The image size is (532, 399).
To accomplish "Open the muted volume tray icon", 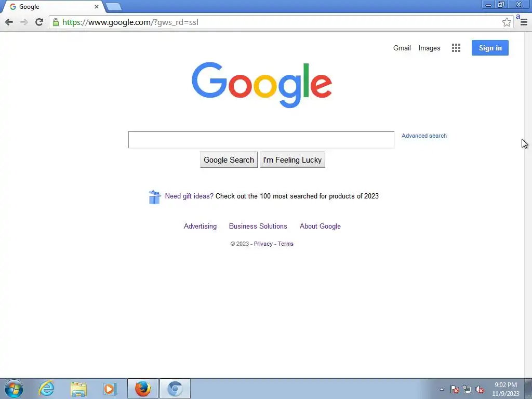I will [480, 390].
